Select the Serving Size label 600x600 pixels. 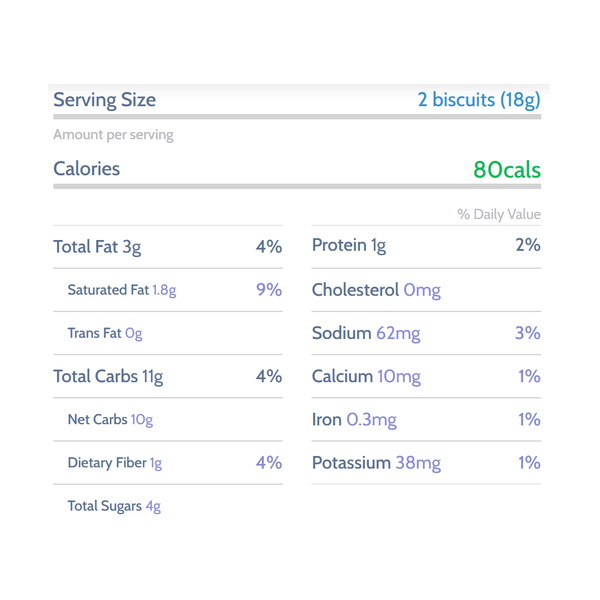[x=104, y=100]
